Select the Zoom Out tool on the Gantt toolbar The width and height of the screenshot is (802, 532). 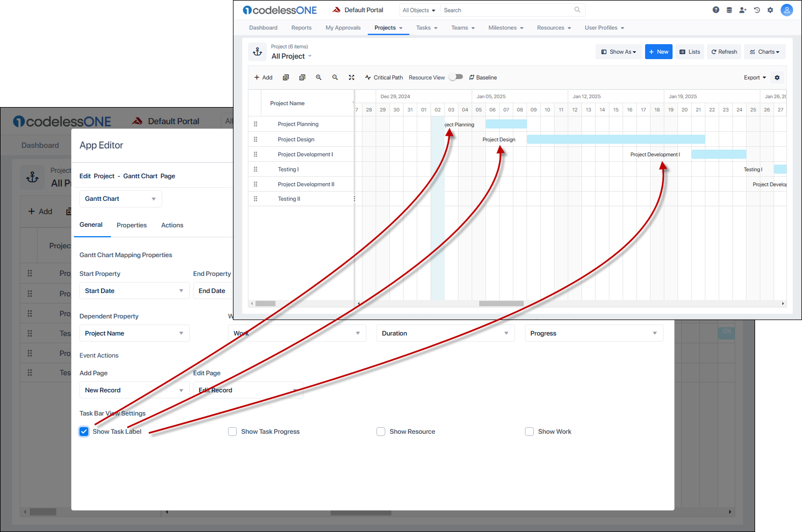[335, 77]
